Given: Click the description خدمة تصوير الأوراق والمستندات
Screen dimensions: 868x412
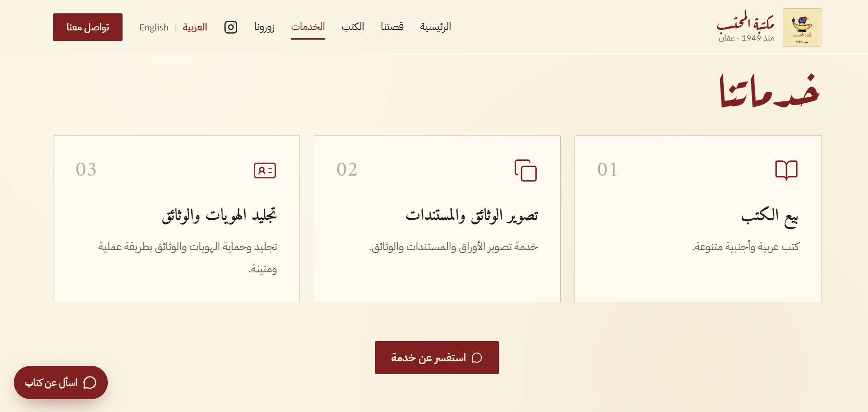Looking at the screenshot, I should 453,247.
